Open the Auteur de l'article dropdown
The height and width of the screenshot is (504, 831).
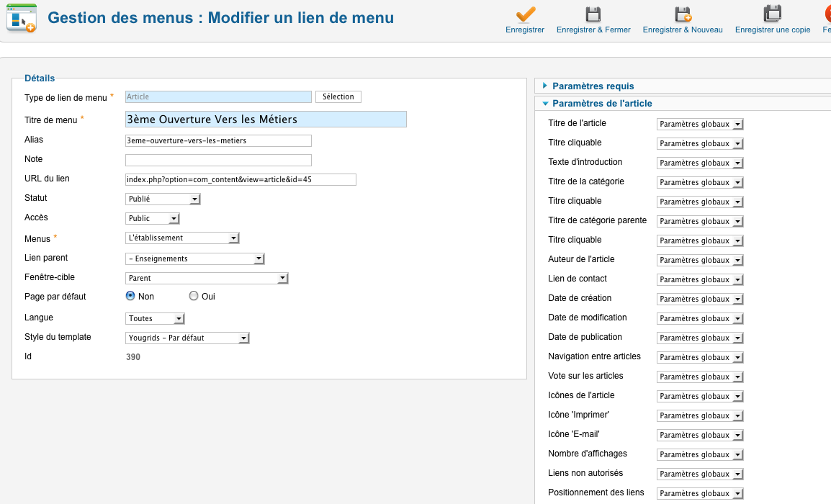tap(700, 260)
